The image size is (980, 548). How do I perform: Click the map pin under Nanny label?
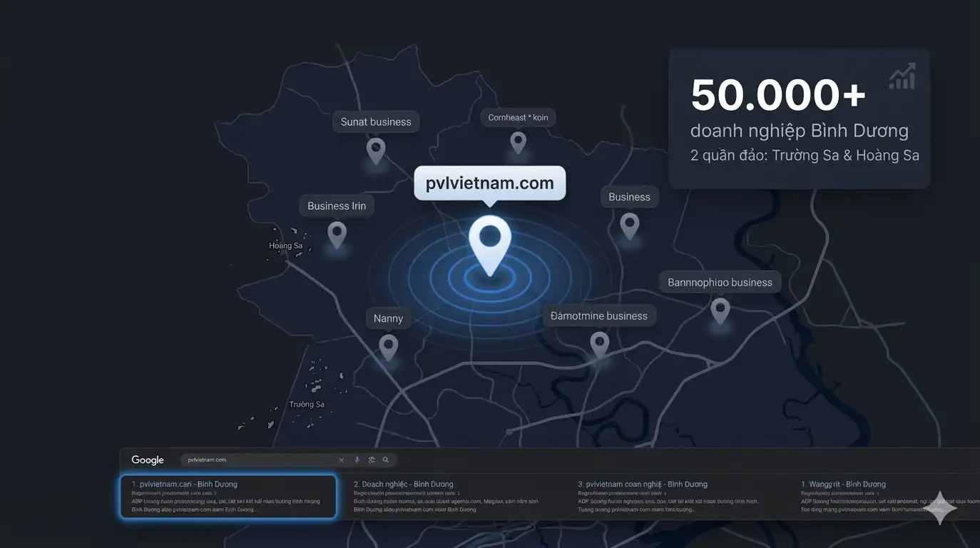(x=388, y=347)
